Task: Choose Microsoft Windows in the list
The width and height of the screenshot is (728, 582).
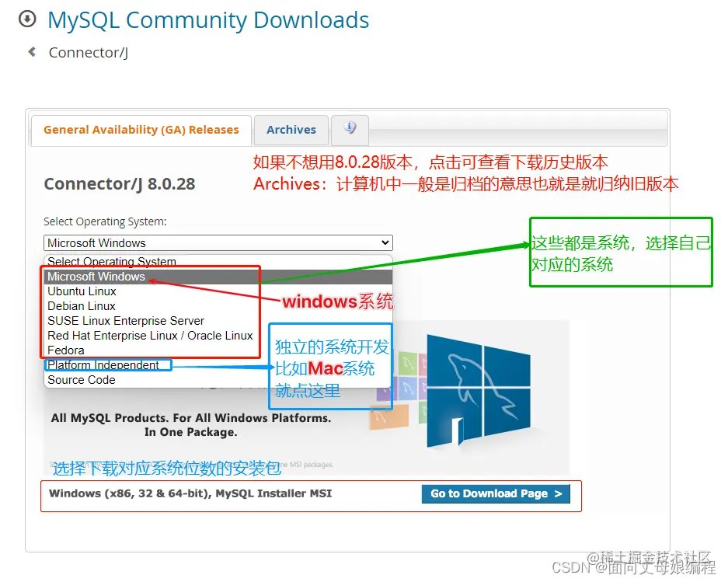Action: point(218,277)
